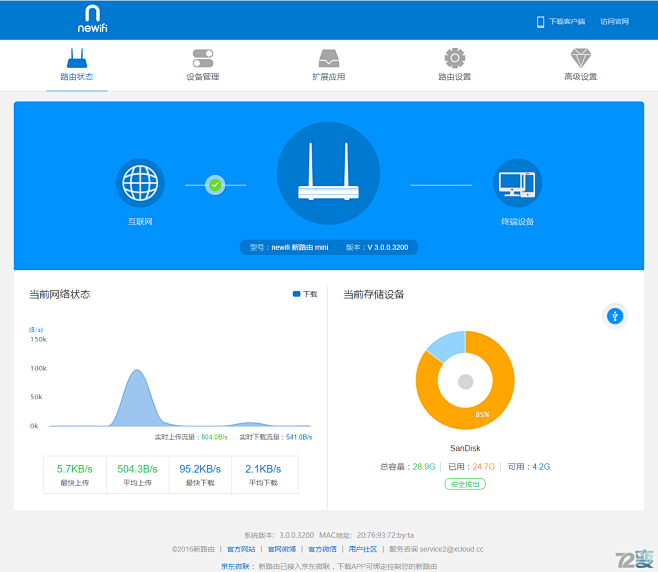Open the 下载客户端 link
Viewport: 658px width, 572px height.
coord(567,22)
